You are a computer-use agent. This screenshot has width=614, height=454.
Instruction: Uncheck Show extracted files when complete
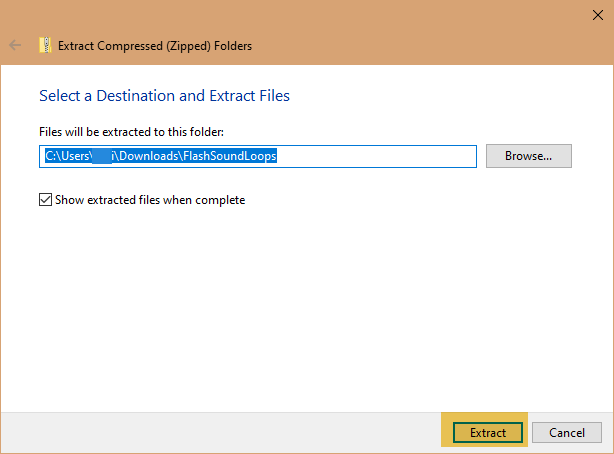click(x=45, y=200)
